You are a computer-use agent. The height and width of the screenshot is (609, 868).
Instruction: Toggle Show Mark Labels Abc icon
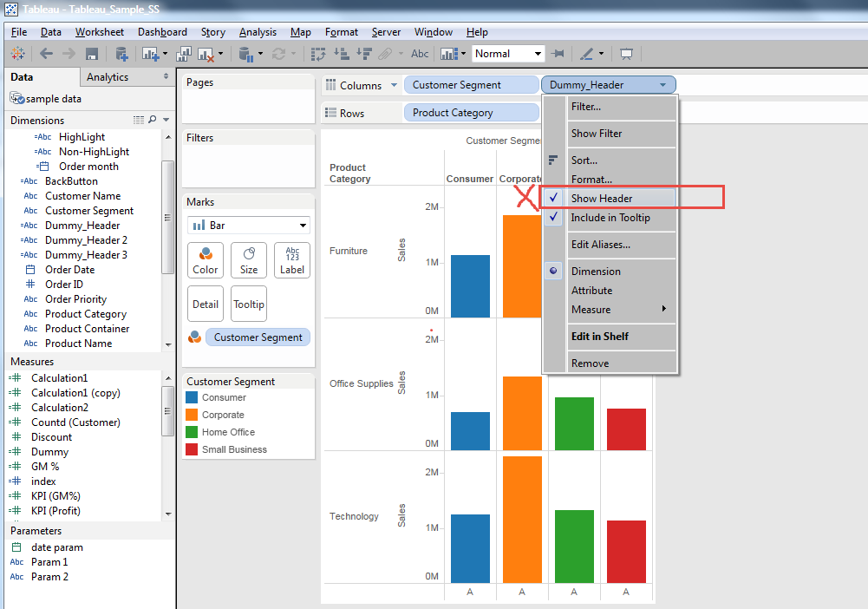[x=420, y=54]
